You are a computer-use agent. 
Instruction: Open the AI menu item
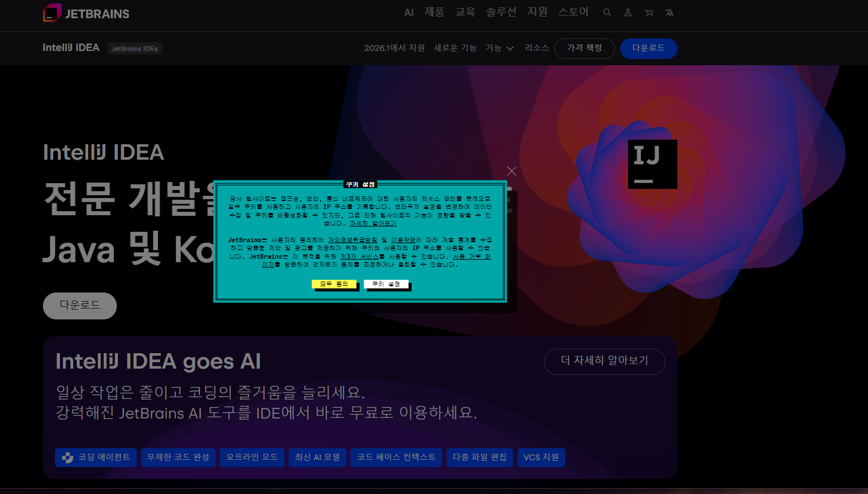409,12
